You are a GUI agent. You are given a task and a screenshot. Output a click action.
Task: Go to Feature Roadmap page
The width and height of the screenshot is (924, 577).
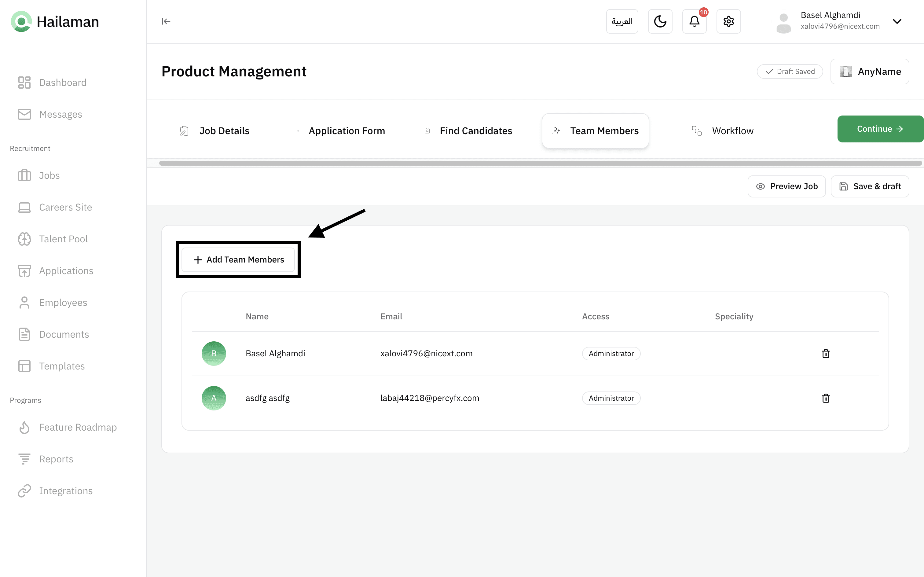pos(78,427)
